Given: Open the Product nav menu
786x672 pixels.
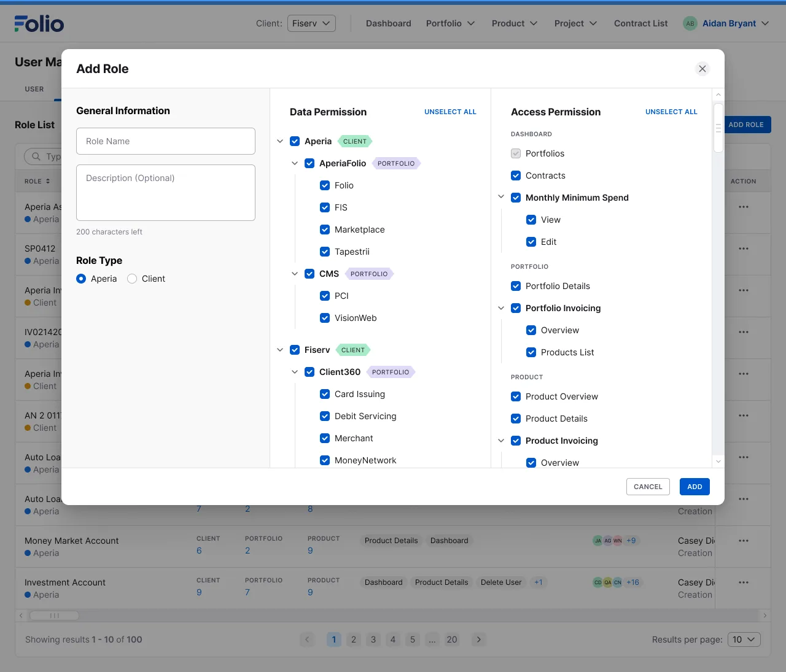Looking at the screenshot, I should pos(515,23).
